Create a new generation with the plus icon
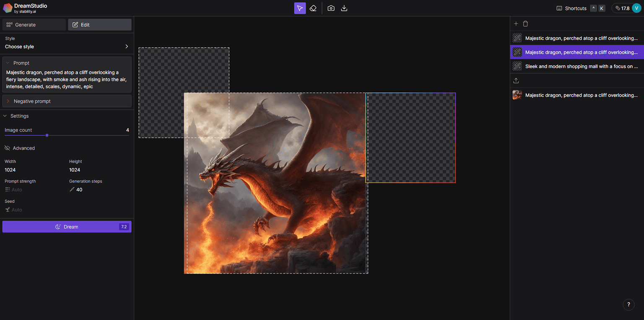 coord(516,23)
